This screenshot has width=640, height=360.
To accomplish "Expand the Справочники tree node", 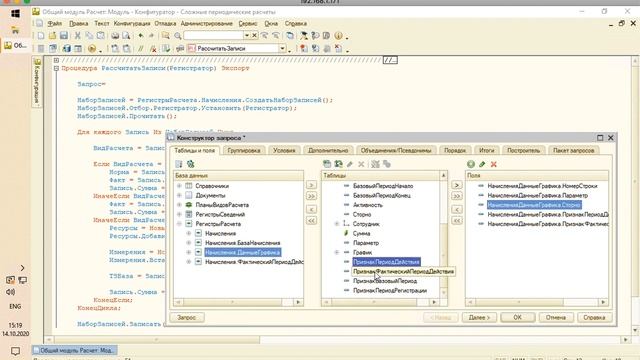I will (179, 186).
